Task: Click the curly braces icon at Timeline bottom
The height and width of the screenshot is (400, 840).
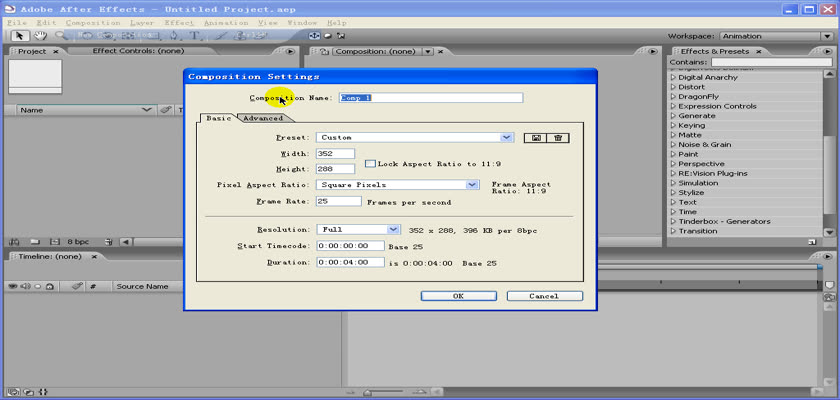Action: 44,392
